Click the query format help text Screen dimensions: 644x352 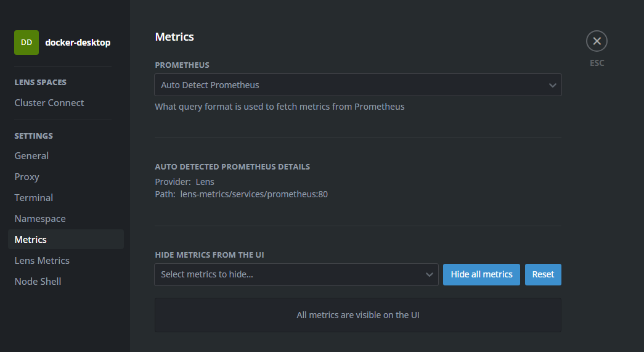click(279, 107)
